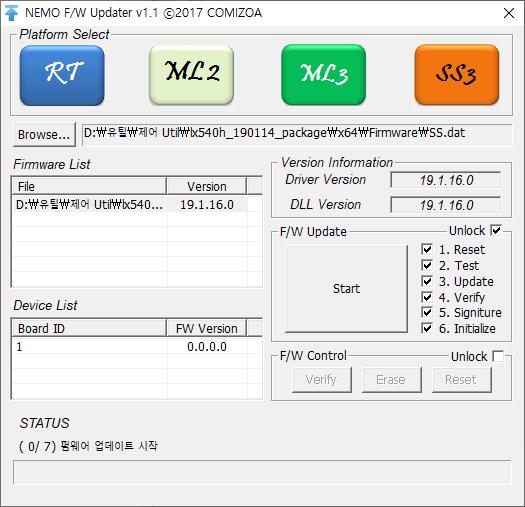This screenshot has width=525, height=507.
Task: Toggle the 4. Verify step checkbox
Action: click(427, 297)
